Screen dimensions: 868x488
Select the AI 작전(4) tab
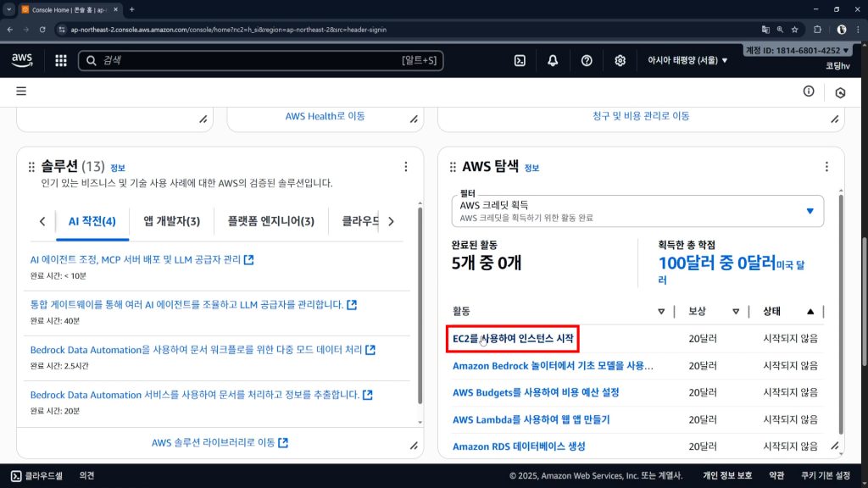click(x=92, y=221)
